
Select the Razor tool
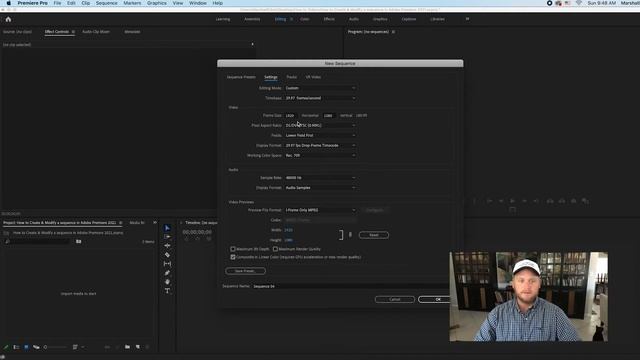click(x=167, y=255)
